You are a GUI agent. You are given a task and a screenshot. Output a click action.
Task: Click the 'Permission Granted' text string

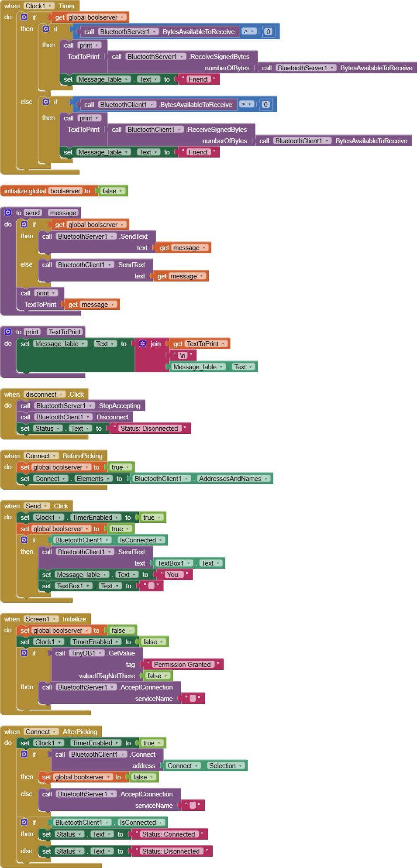[x=182, y=664]
